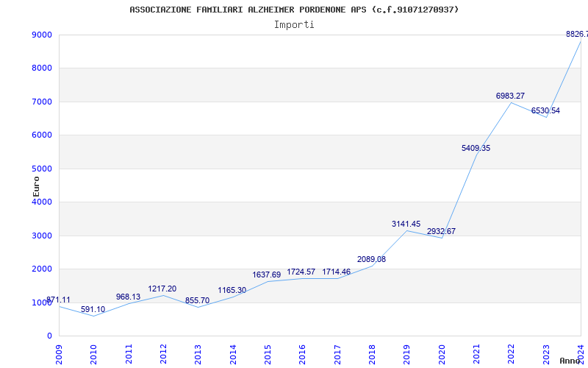
Task: Select the 1217.20 data label
Action: (x=162, y=289)
